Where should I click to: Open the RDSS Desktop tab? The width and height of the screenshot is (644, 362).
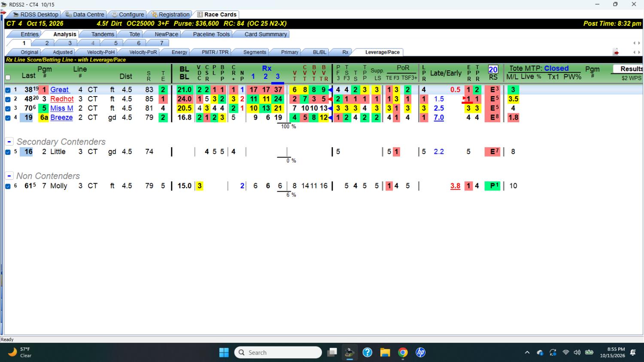tap(36, 15)
